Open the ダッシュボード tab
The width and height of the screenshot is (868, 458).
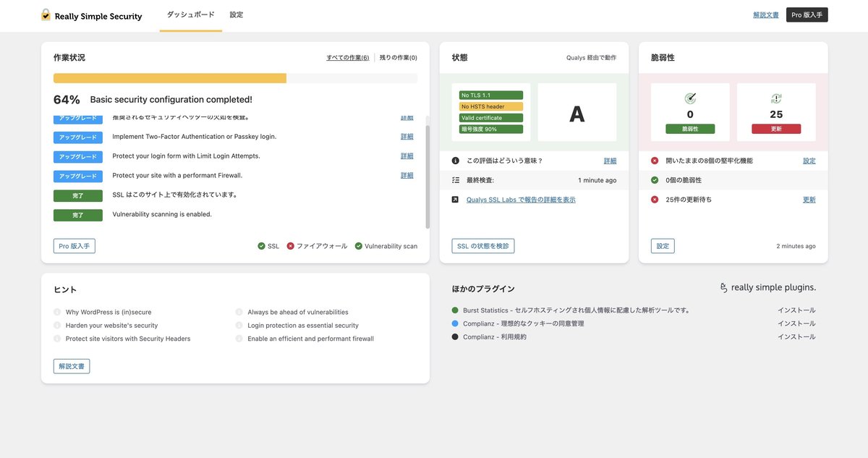tap(191, 14)
